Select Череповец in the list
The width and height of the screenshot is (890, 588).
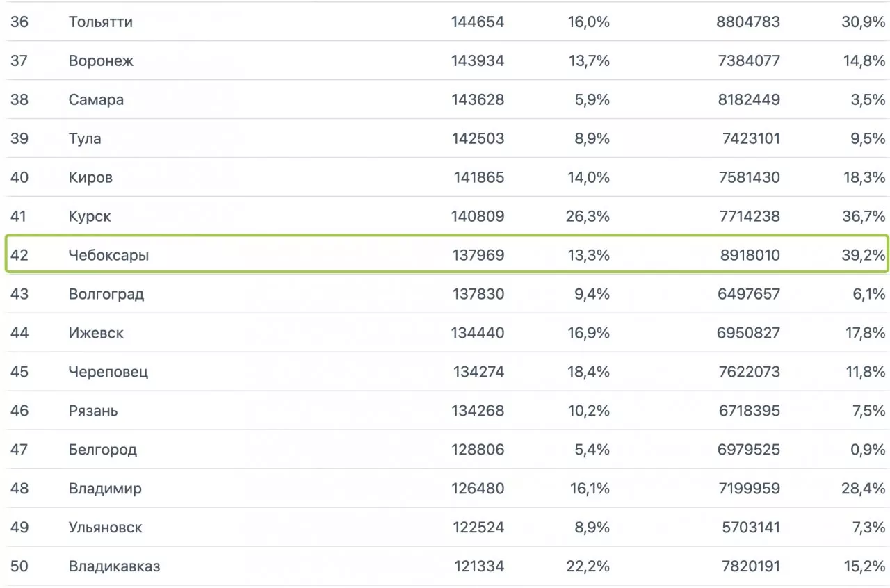[108, 373]
